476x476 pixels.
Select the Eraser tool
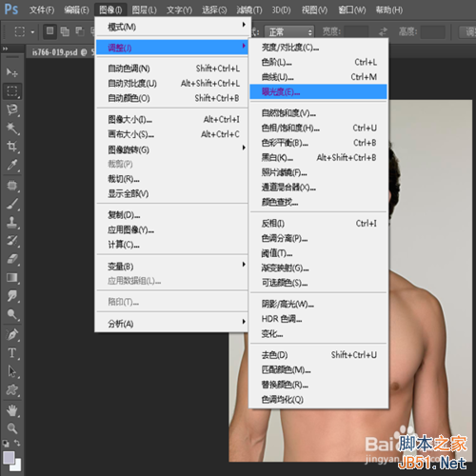tap(12, 259)
